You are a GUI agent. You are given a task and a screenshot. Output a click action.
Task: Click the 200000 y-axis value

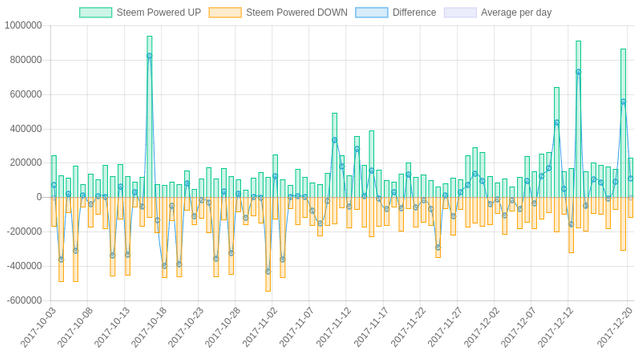click(x=26, y=163)
